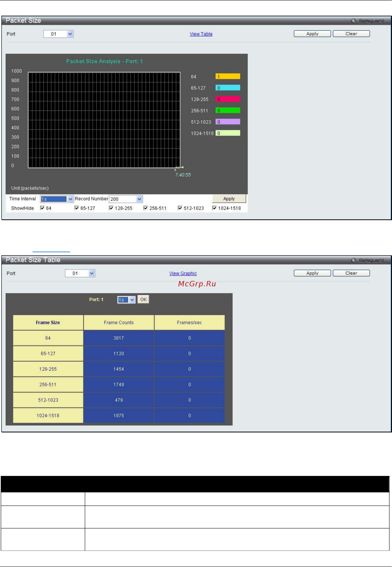The height and width of the screenshot is (567, 392).
Task: Click the Frame Counts column header
Action: tap(119, 323)
